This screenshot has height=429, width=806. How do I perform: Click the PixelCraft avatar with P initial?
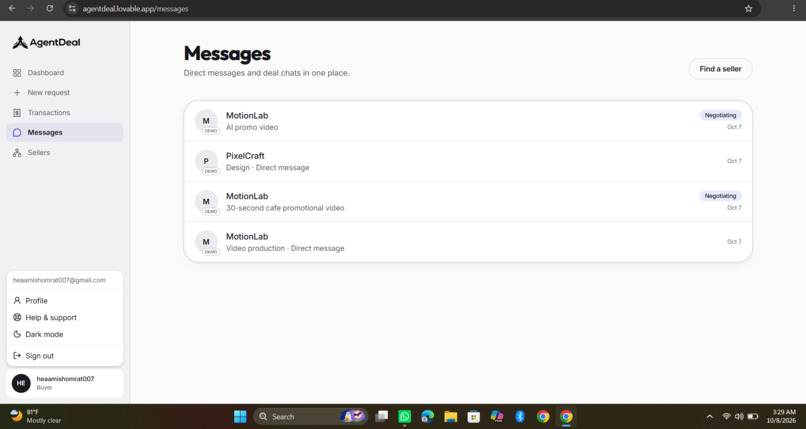(206, 161)
